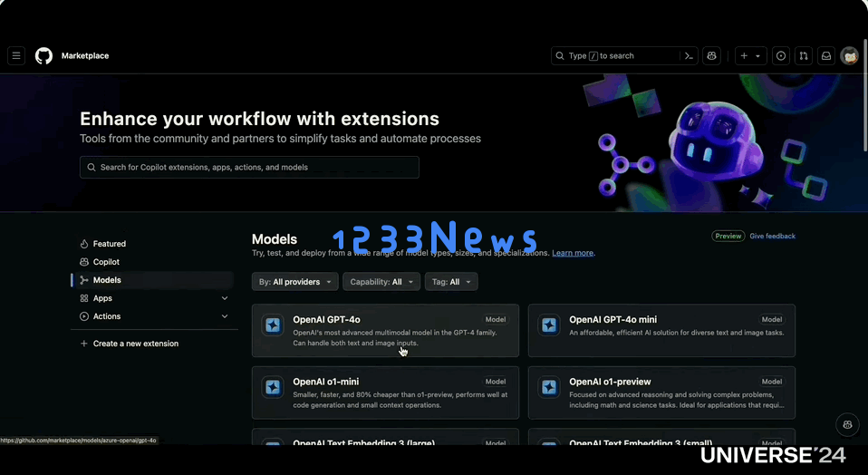This screenshot has width=868, height=475.
Task: Open the By: All providers dropdown
Action: [x=295, y=282]
